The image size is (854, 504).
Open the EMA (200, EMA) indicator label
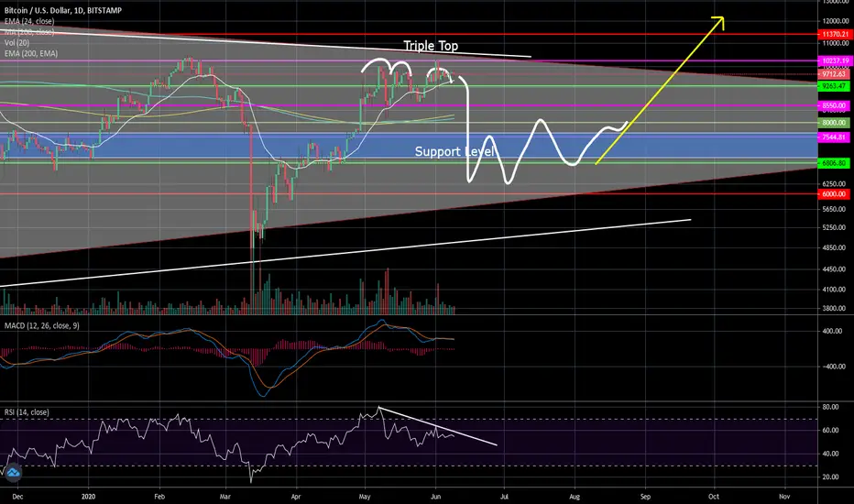(x=31, y=53)
